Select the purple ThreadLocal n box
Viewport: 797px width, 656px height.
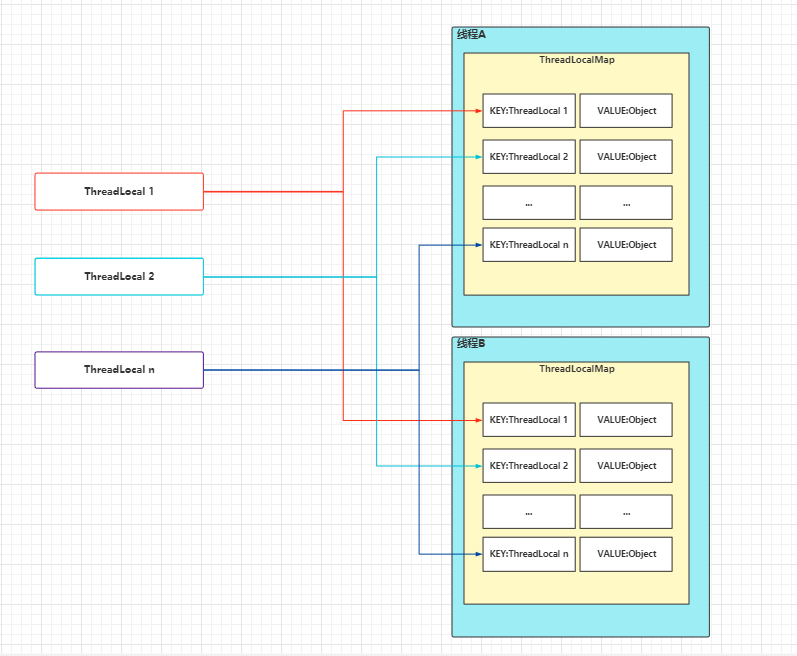coord(119,370)
